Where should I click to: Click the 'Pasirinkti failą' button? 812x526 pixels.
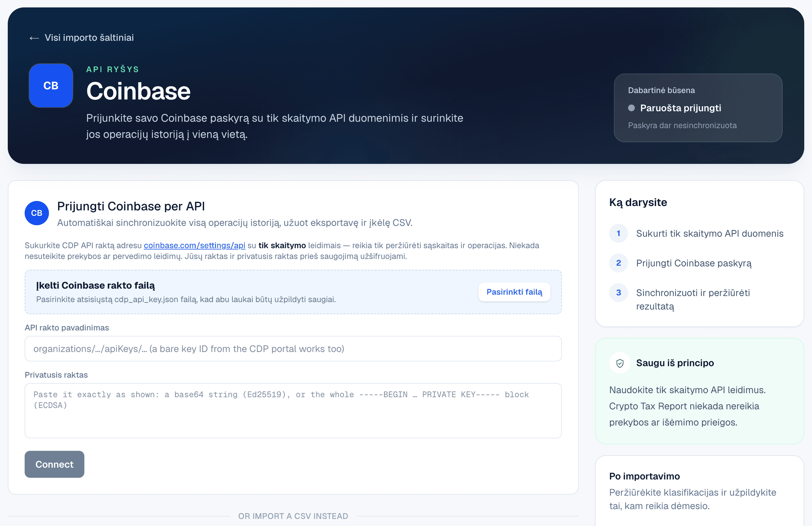click(514, 292)
